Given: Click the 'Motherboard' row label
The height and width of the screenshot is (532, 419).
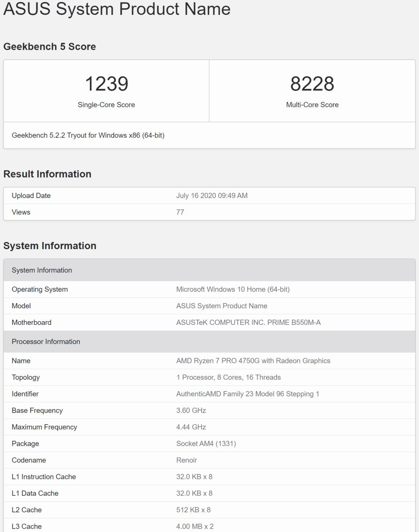Looking at the screenshot, I should (x=31, y=322).
